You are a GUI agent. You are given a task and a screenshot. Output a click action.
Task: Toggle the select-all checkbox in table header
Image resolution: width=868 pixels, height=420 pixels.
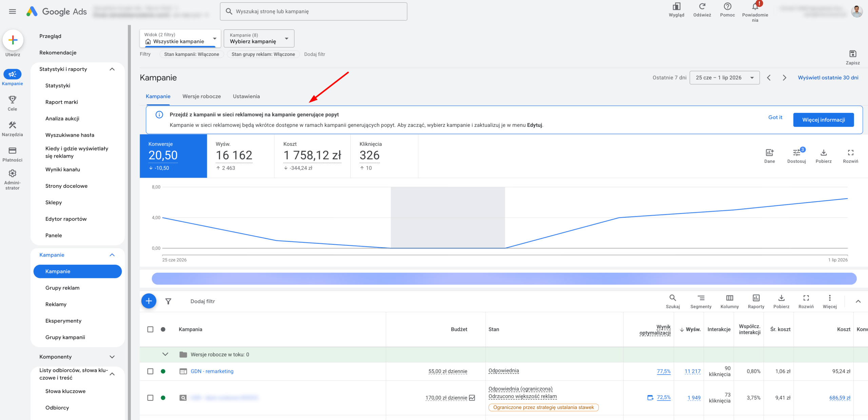point(150,329)
